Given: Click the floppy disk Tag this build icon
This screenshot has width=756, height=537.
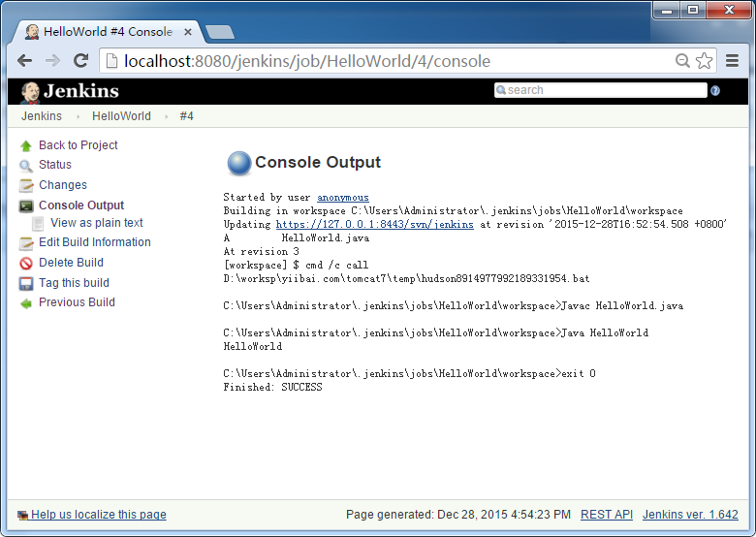Looking at the screenshot, I should pyautogui.click(x=26, y=283).
